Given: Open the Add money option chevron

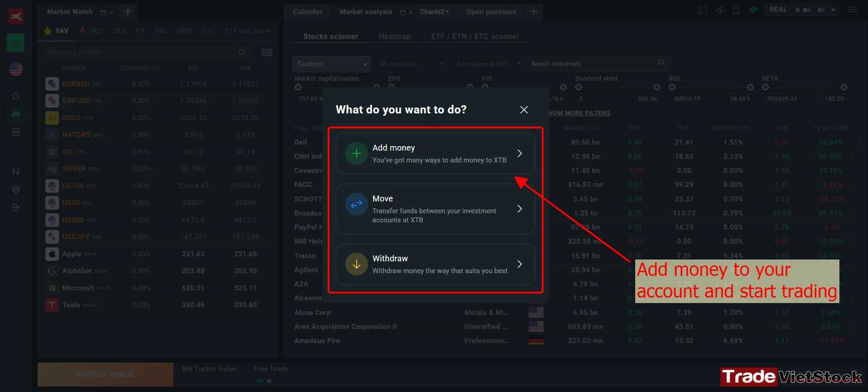Looking at the screenshot, I should [520, 153].
